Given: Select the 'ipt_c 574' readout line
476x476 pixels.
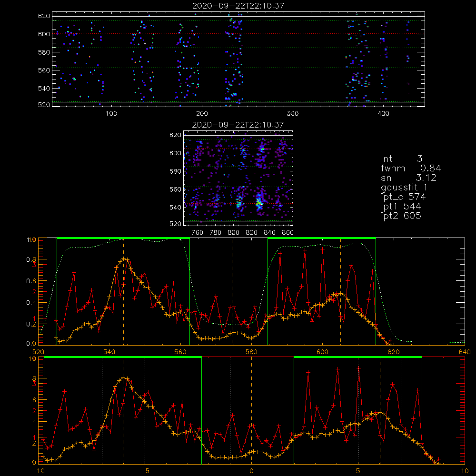Looking at the screenshot, I should pyautogui.click(x=403, y=197).
